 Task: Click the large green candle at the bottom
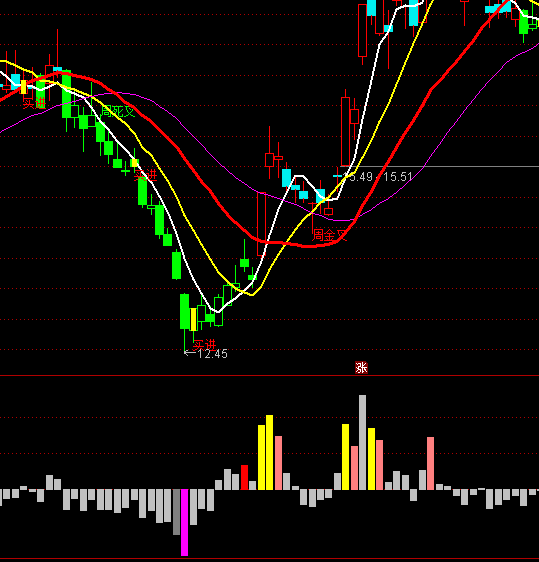coord(185,311)
